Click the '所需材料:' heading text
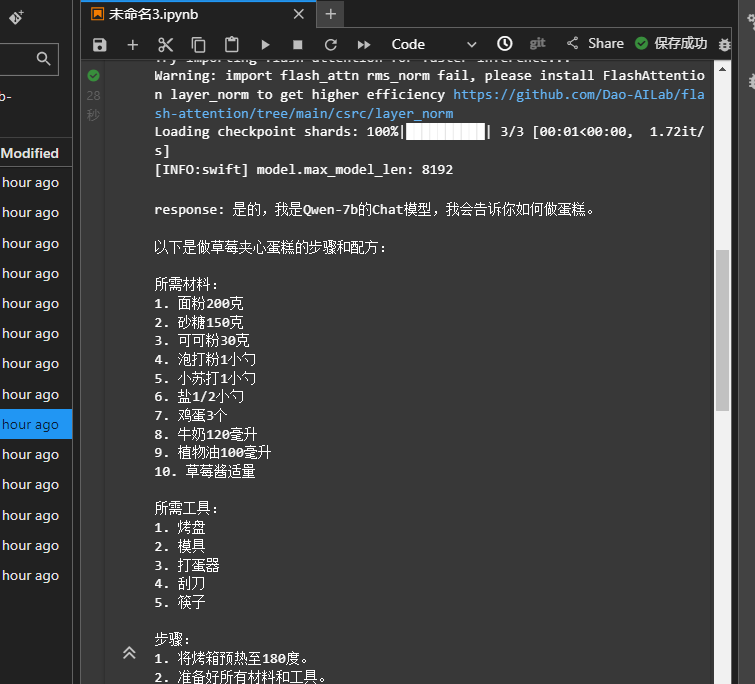The width and height of the screenshot is (755, 684). pos(186,284)
